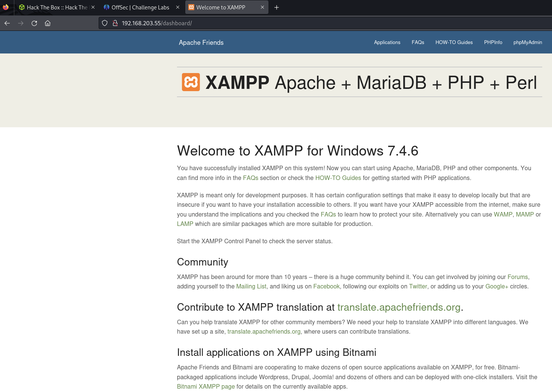Image resolution: width=552 pixels, height=392 pixels.
Task: Open phpMyAdmin from the navigation bar
Action: [528, 43]
